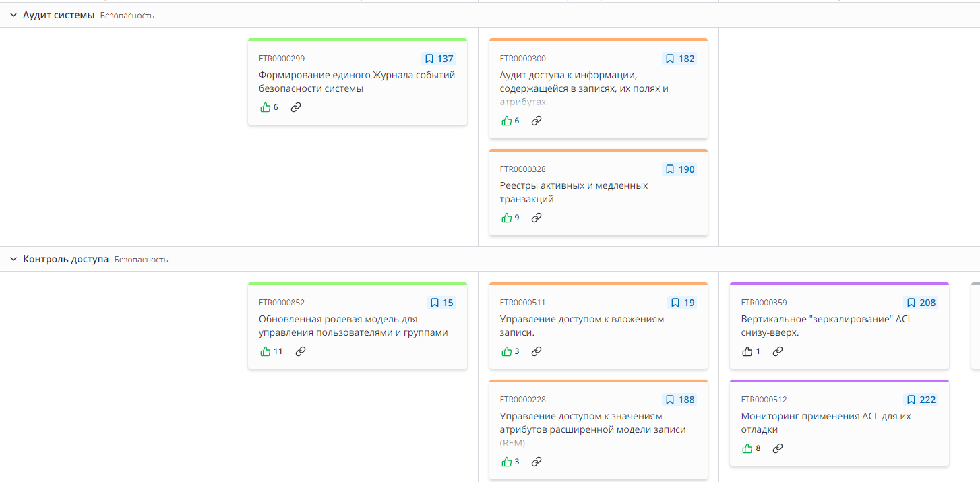Thumbs-up the FTR0000852 role model card

tap(266, 351)
